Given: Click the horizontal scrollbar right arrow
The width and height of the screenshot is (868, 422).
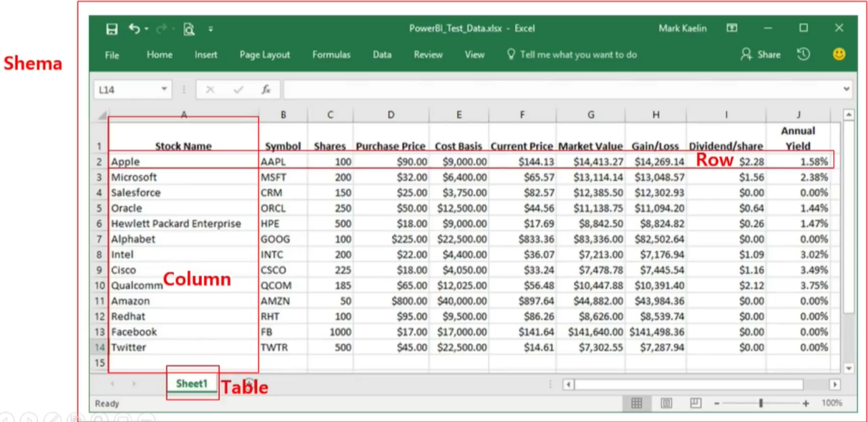Looking at the screenshot, I should [834, 385].
